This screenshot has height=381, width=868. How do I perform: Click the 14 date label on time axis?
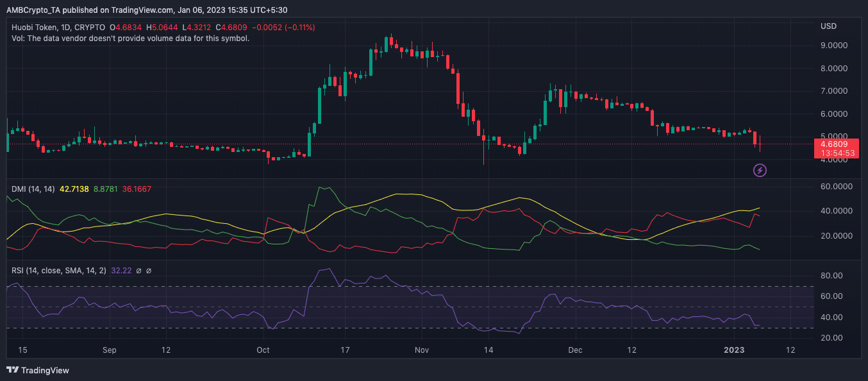point(488,350)
